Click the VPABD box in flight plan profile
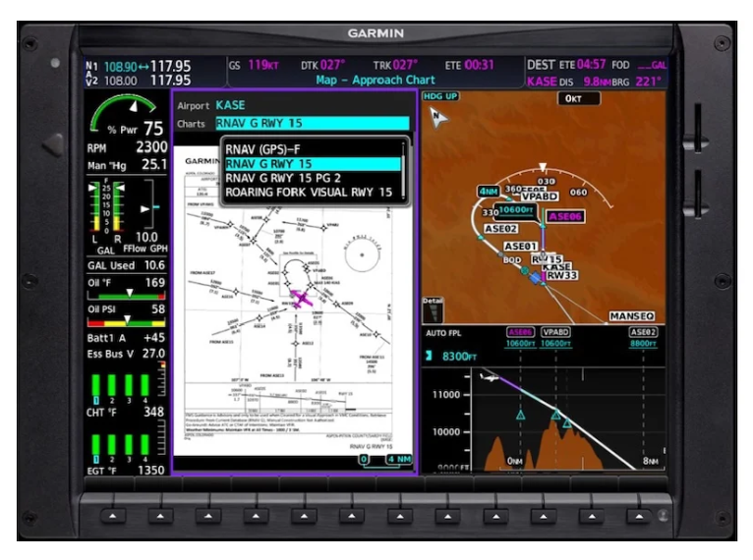 (555, 332)
